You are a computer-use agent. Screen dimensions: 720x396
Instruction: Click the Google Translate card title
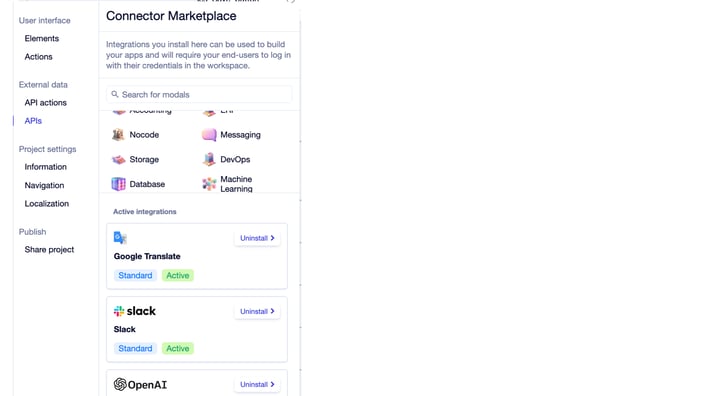click(x=147, y=256)
